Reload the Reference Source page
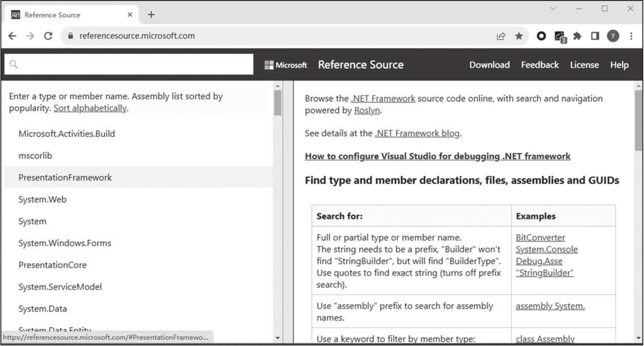 coord(48,36)
